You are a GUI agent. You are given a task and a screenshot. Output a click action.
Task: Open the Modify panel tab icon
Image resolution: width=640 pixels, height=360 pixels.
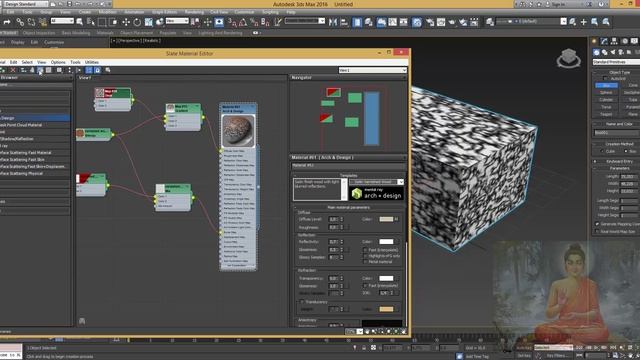(604, 41)
